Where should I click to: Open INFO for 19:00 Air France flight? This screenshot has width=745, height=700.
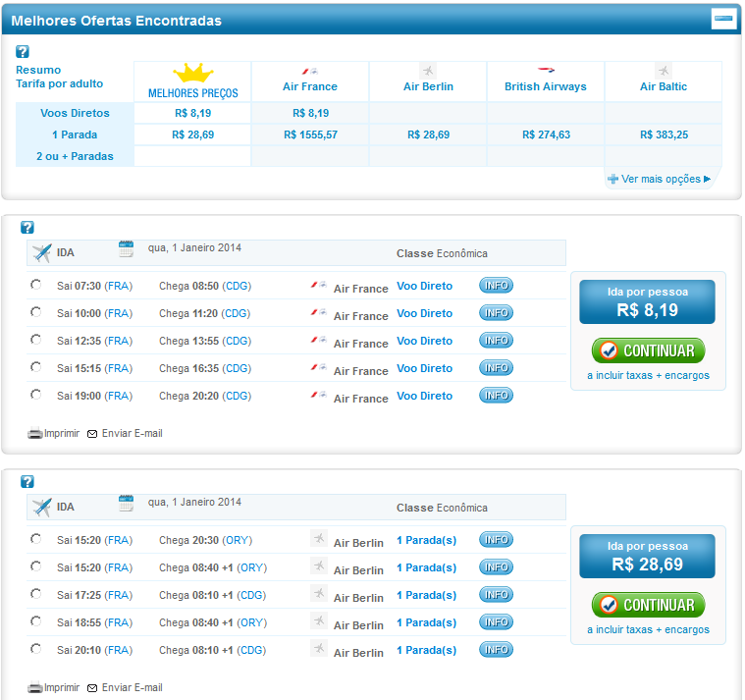(496, 396)
